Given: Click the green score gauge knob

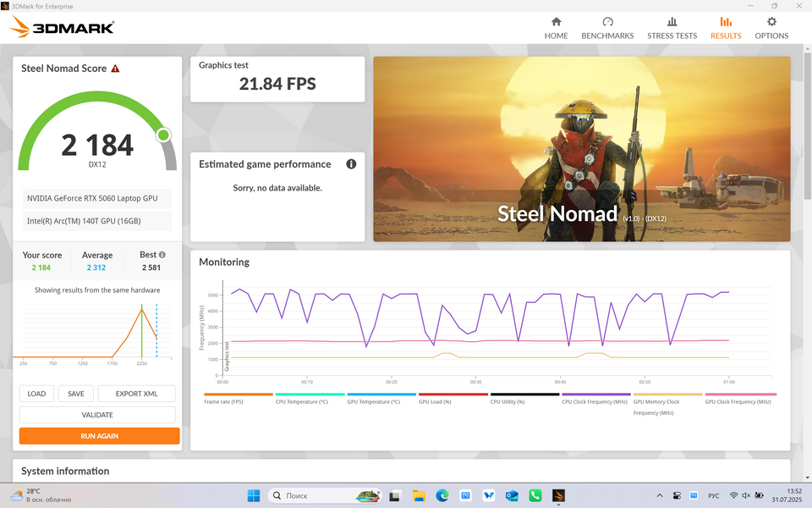Looking at the screenshot, I should 163,135.
